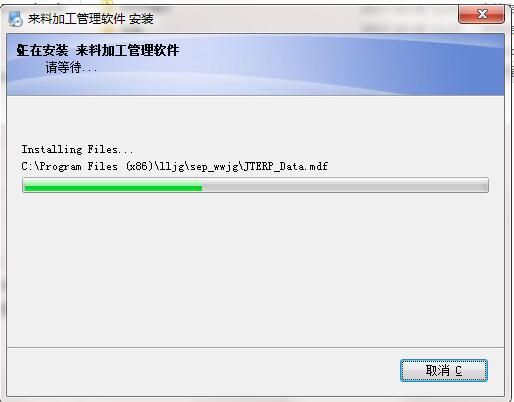The image size is (514, 402).
Task: Click the window title 来料加工管理软件 安装
Action: click(90, 19)
